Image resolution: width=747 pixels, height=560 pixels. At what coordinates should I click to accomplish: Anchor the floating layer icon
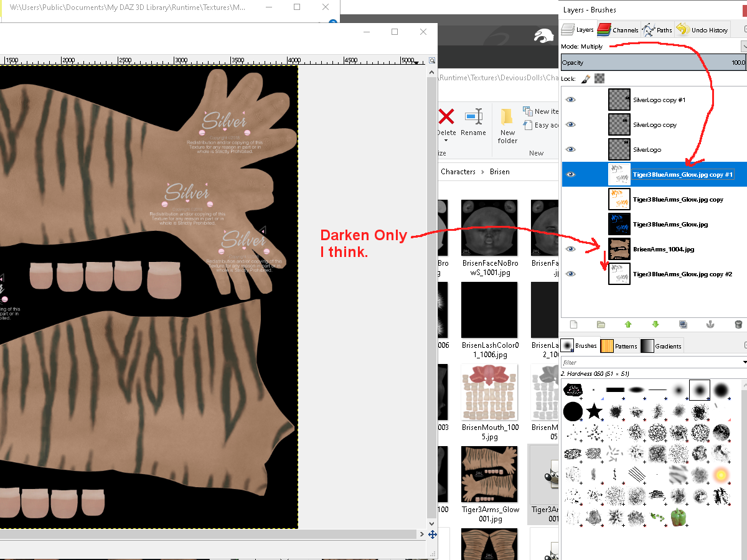click(710, 324)
